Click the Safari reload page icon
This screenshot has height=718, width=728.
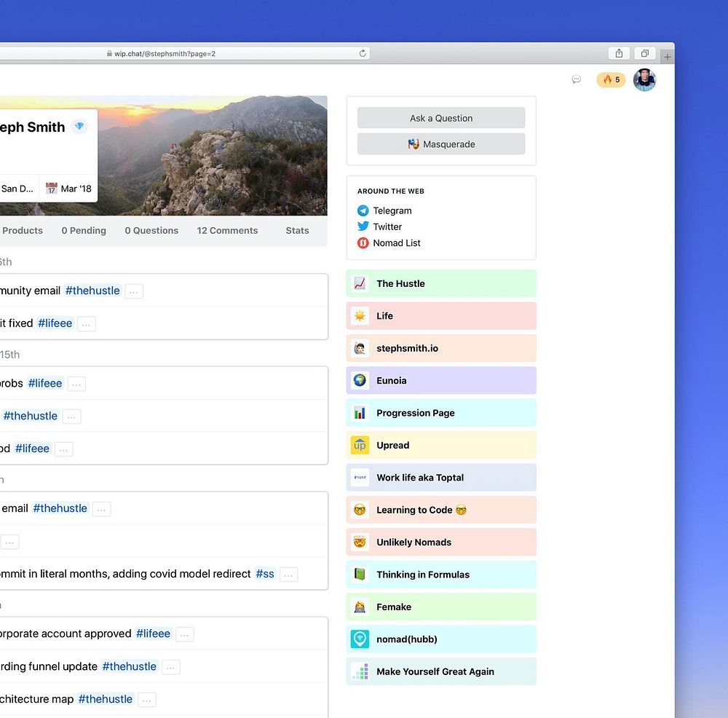(363, 53)
